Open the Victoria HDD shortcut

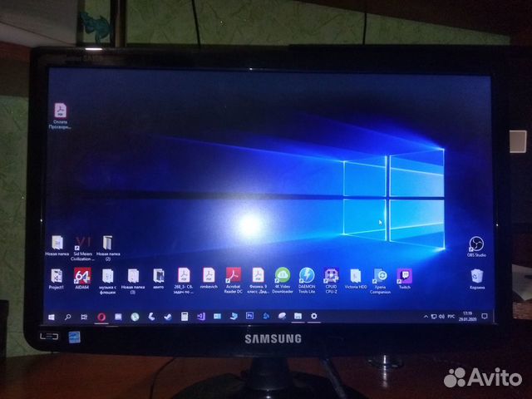pyautogui.click(x=355, y=276)
